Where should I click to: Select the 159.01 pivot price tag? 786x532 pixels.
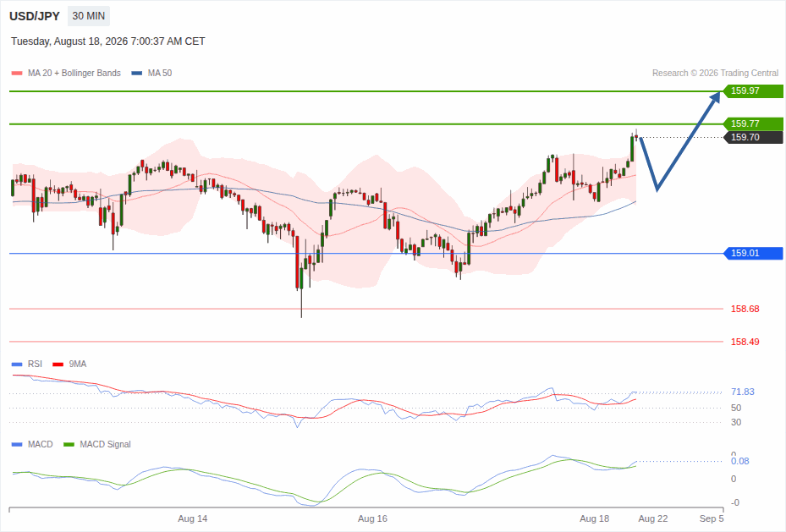(x=753, y=253)
